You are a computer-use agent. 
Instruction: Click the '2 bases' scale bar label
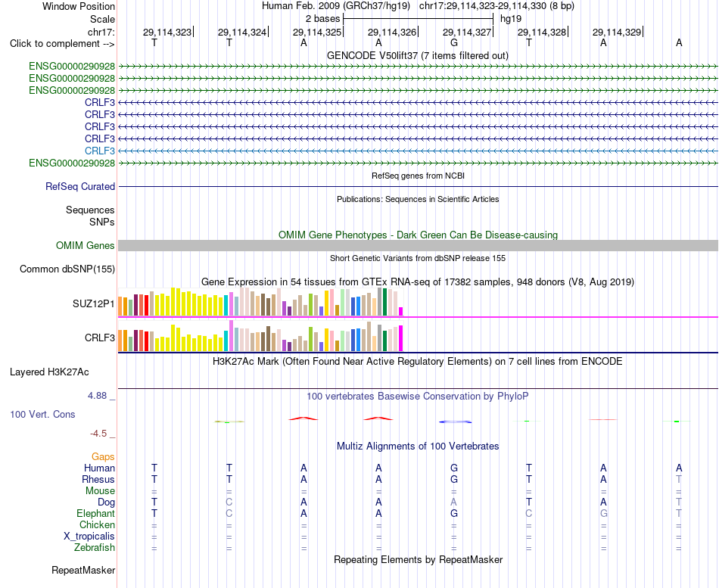click(x=323, y=19)
